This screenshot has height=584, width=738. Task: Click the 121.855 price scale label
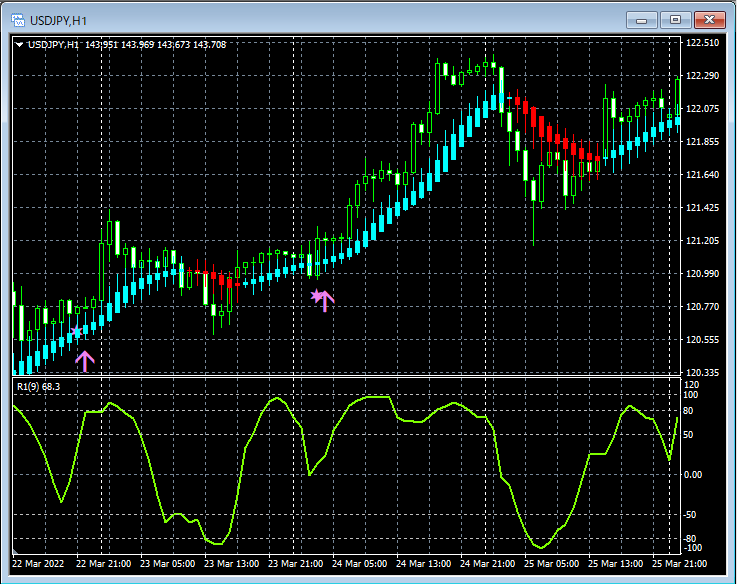click(x=702, y=142)
